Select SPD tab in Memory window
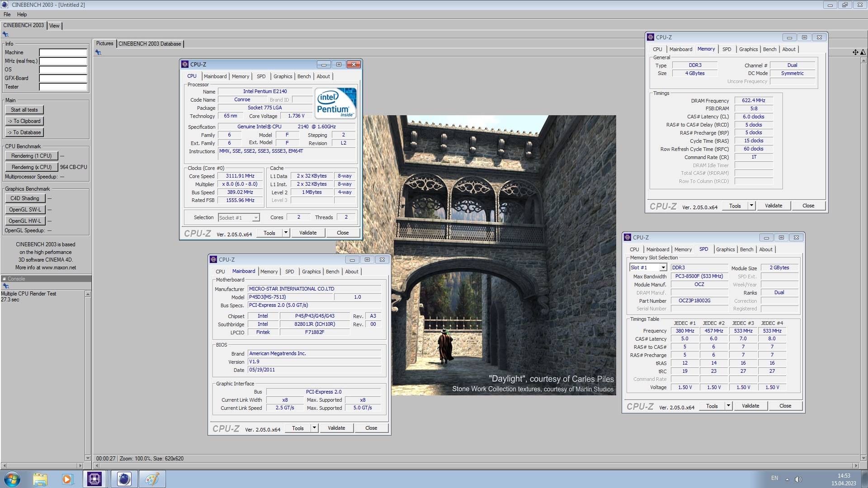 (x=726, y=49)
